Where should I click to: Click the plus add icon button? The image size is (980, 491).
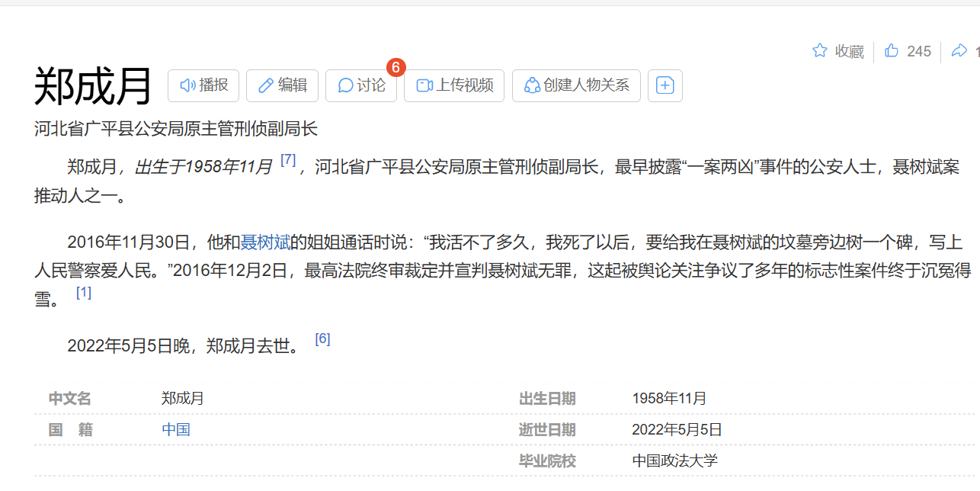[x=665, y=85]
